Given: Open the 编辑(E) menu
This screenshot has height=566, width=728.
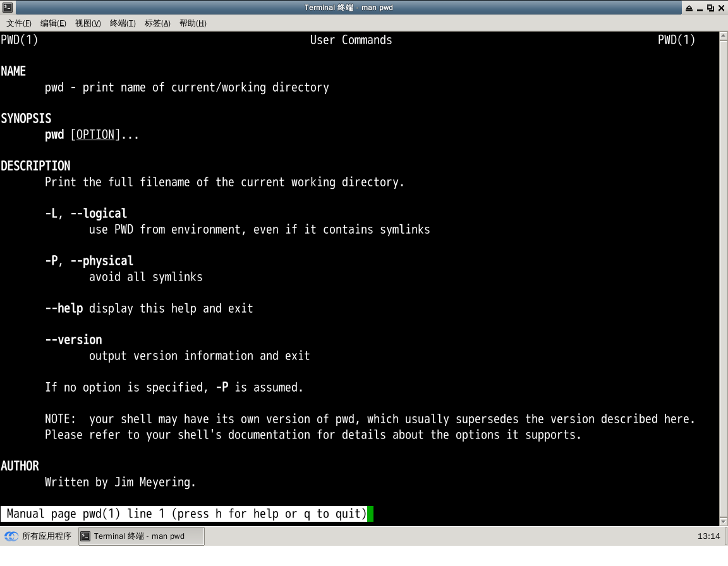Looking at the screenshot, I should pyautogui.click(x=53, y=23).
